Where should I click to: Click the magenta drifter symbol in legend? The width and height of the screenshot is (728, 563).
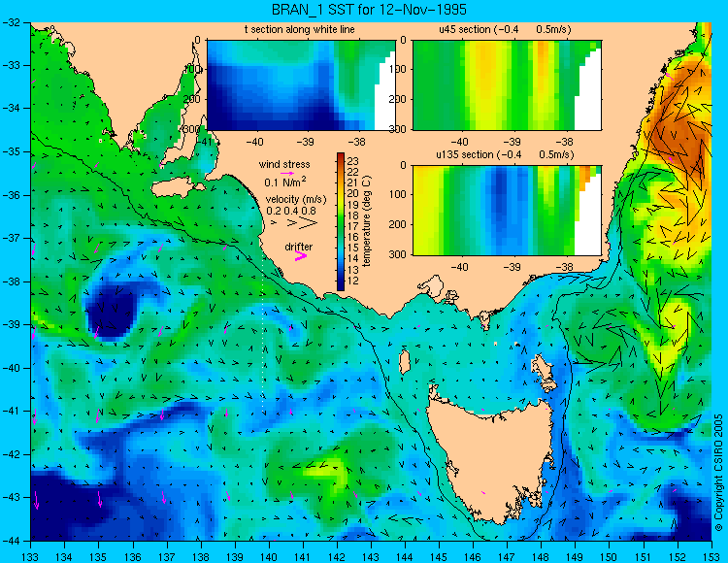[301, 255]
